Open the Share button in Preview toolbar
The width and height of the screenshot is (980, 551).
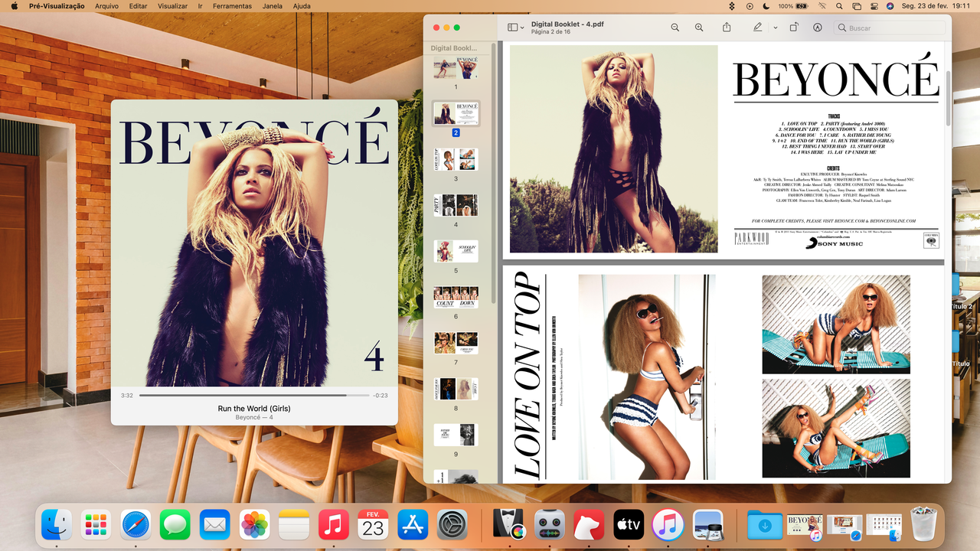click(x=727, y=28)
